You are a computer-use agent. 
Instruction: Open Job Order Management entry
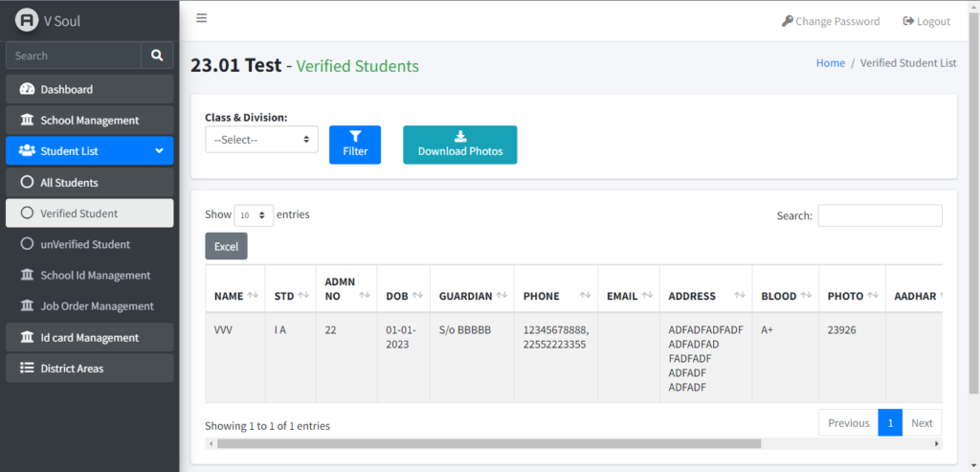pos(89,306)
